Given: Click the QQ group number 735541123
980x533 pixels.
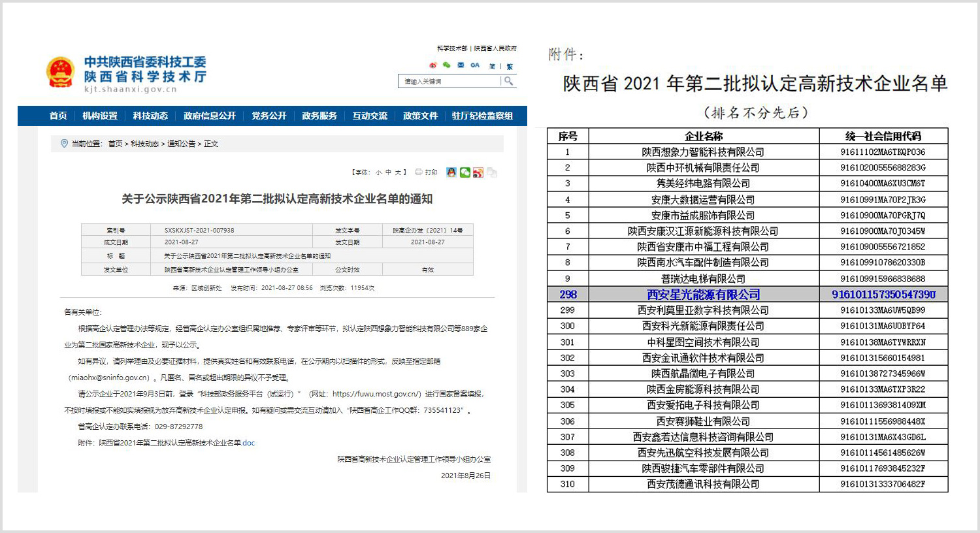Looking at the screenshot, I should click(x=444, y=410).
